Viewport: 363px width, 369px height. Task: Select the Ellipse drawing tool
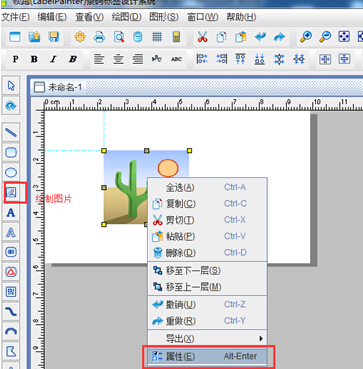coord(11,172)
